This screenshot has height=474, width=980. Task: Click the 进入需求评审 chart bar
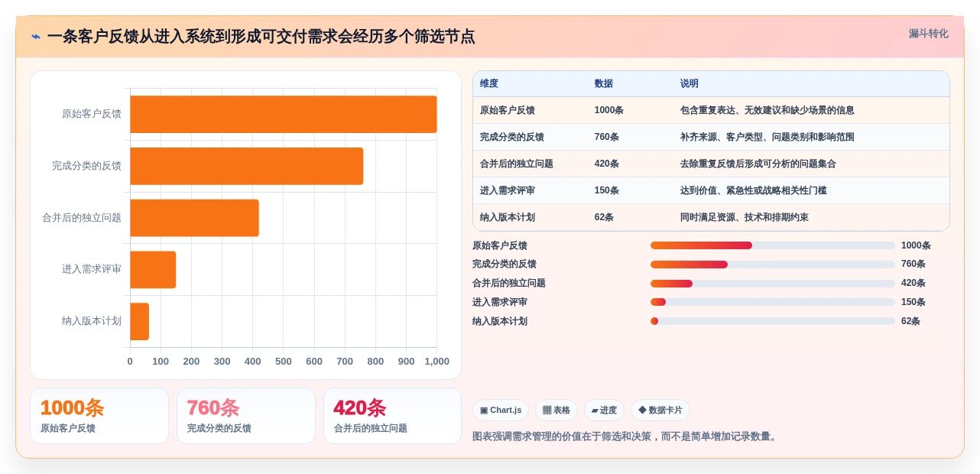pos(153,270)
